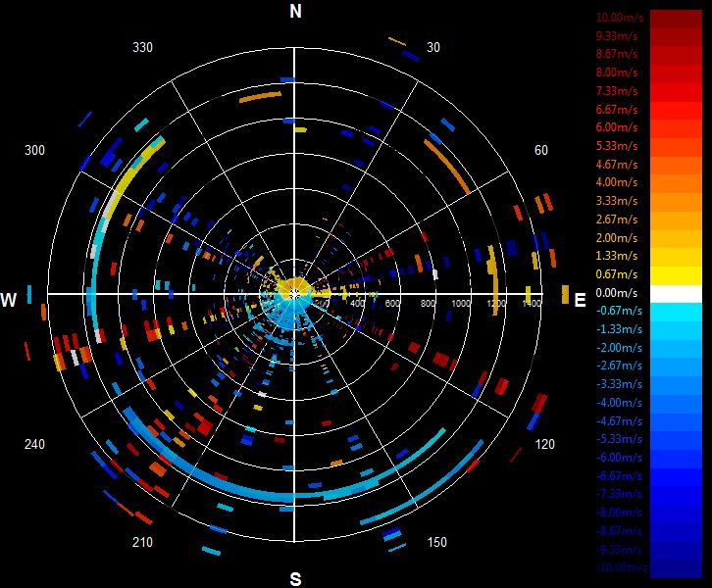Viewport: 712px width, 588px height.
Task: Click the 4.00m/s legend label
Action: [617, 182]
